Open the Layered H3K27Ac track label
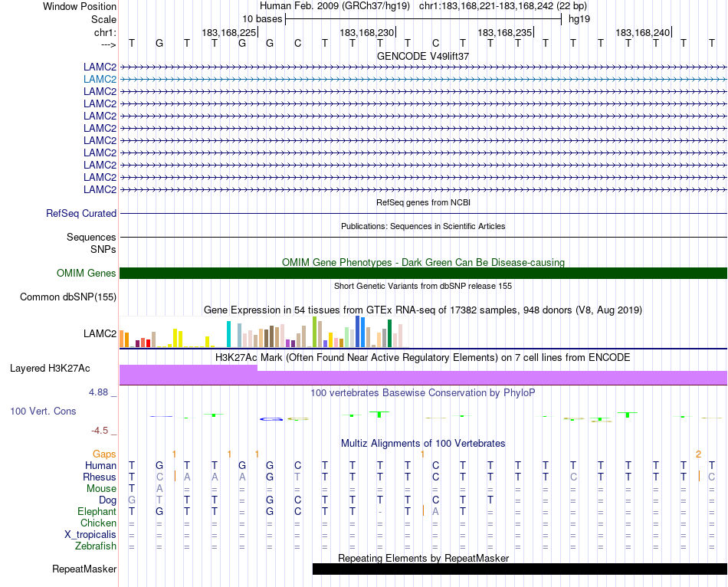728x587 pixels. (50, 369)
